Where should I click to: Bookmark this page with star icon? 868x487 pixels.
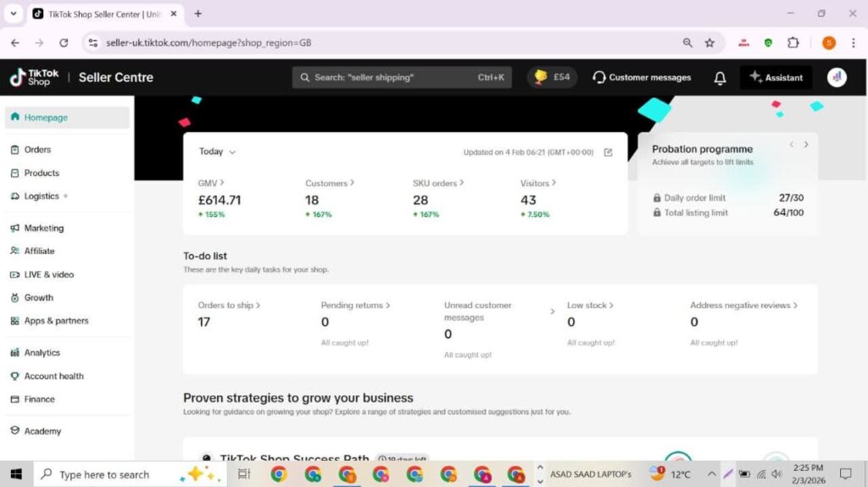click(x=709, y=42)
